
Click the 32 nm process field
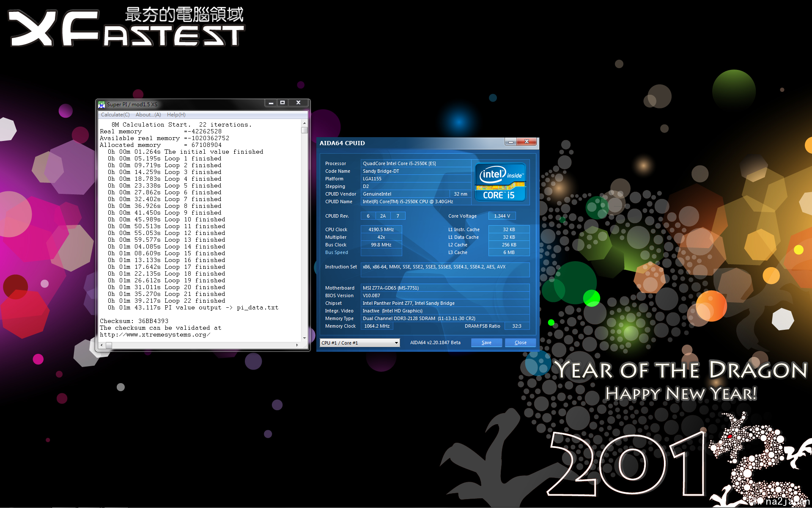coord(461,194)
